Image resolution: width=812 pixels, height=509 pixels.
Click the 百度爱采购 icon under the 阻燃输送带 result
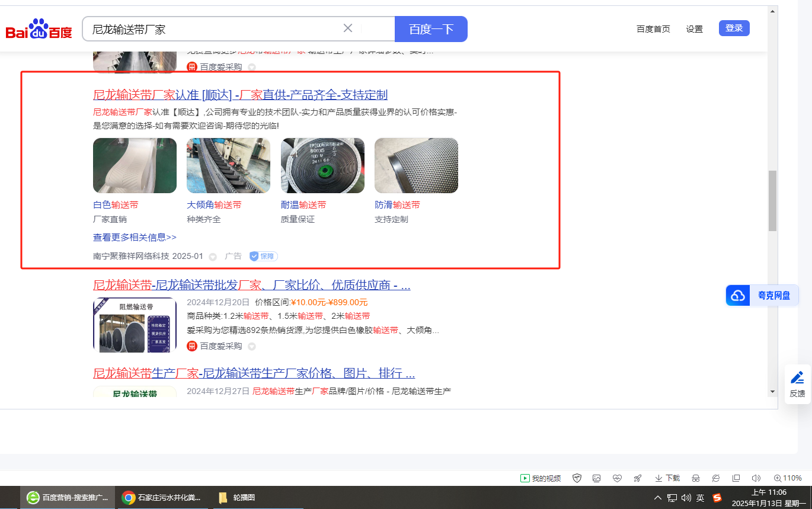pyautogui.click(x=192, y=346)
